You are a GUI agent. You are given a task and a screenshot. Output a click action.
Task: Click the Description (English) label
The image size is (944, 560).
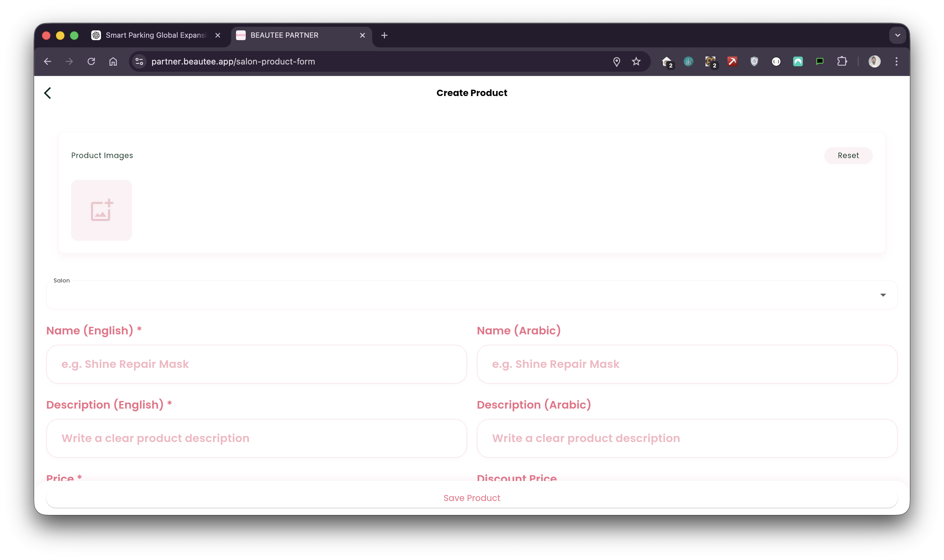tap(109, 405)
